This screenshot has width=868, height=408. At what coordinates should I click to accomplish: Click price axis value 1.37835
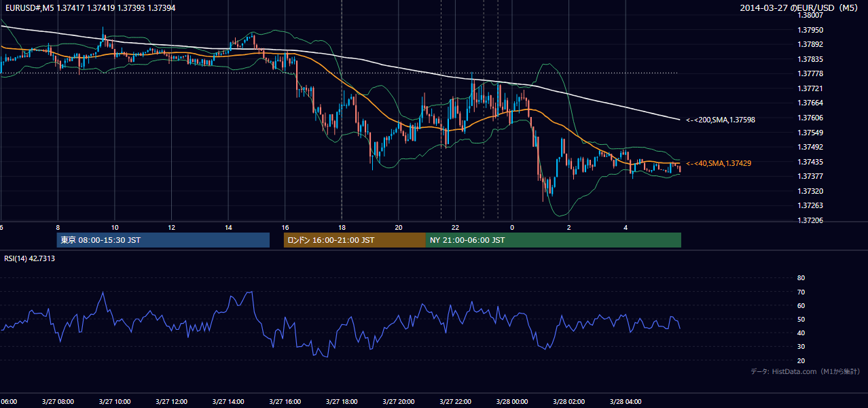(810, 59)
